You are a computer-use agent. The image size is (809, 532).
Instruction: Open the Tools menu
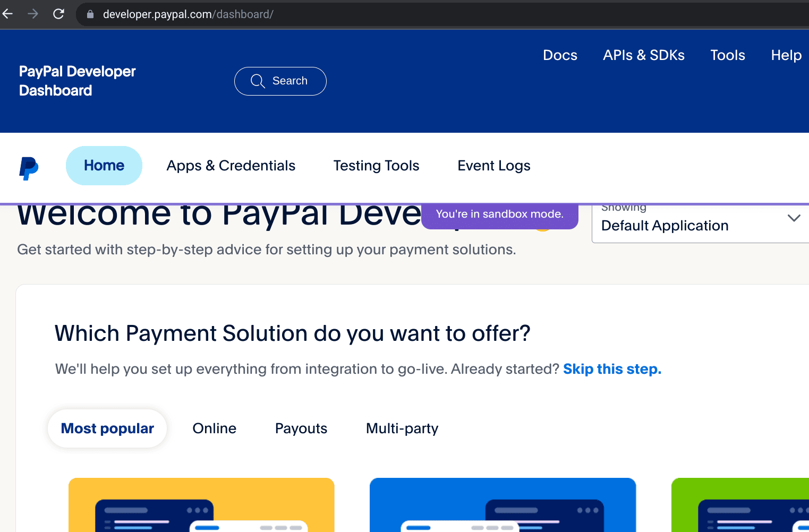coord(728,55)
